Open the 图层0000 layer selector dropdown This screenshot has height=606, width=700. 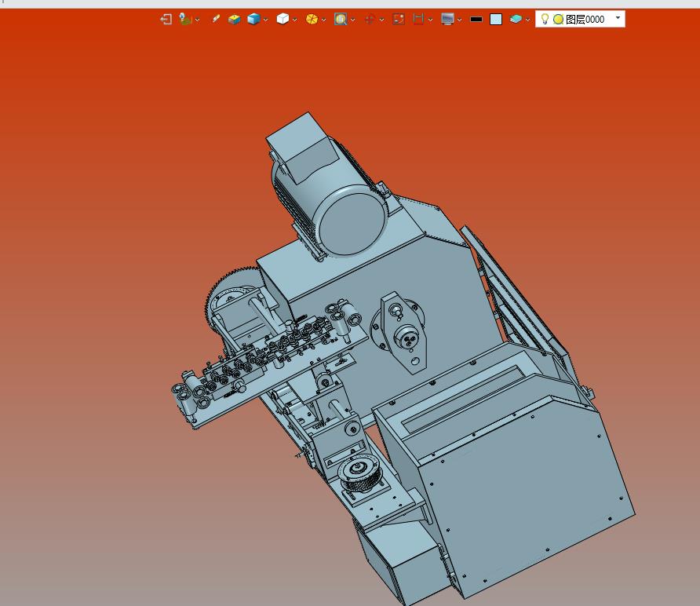(618, 18)
